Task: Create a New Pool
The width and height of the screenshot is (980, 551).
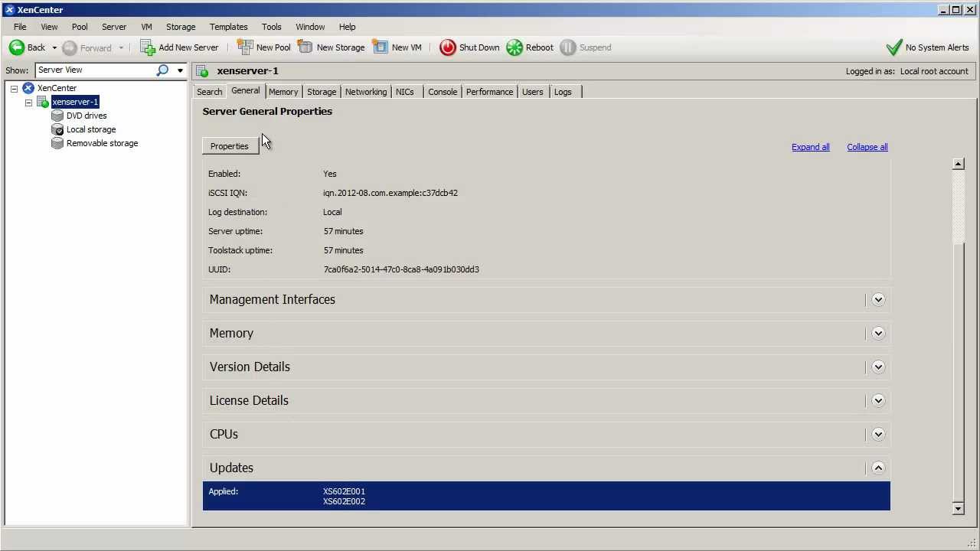Action: (264, 47)
